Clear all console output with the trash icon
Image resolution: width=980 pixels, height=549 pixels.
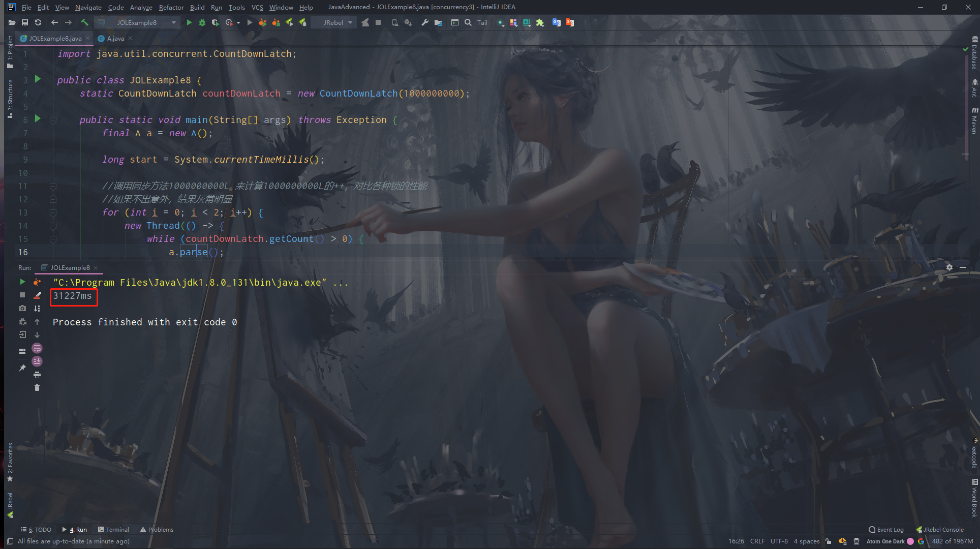(x=37, y=388)
